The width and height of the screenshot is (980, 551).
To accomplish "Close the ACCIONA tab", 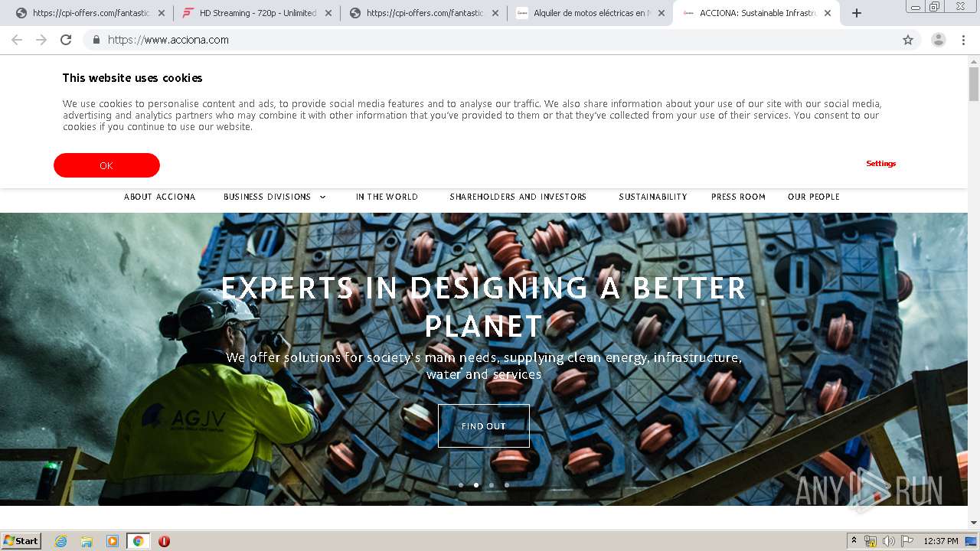I will (x=828, y=13).
